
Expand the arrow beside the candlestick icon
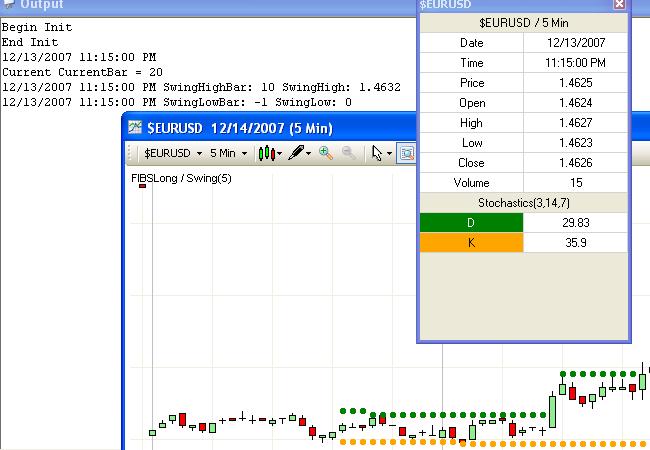click(280, 154)
